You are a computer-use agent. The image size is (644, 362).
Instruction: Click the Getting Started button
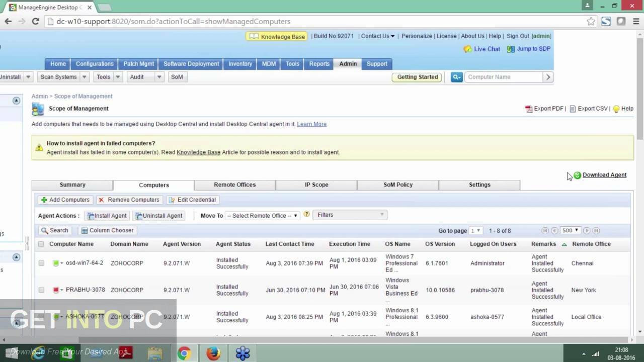418,77
